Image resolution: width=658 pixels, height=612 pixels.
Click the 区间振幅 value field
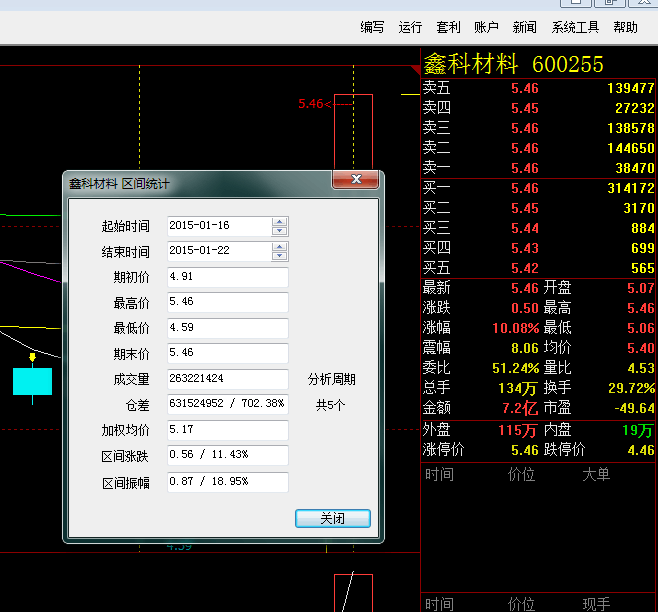[227, 482]
